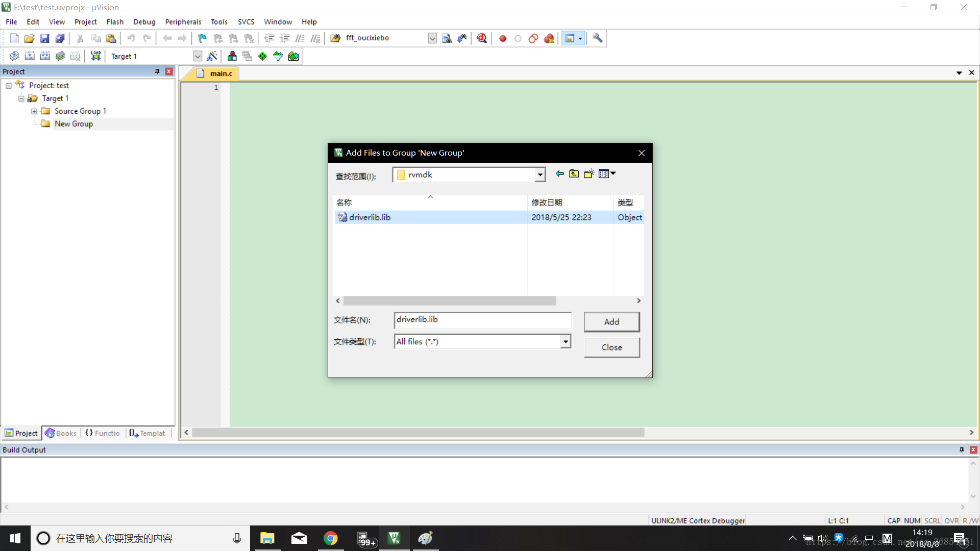980x552 pixels.
Task: Select the driverlib.lib file row
Action: 488,217
